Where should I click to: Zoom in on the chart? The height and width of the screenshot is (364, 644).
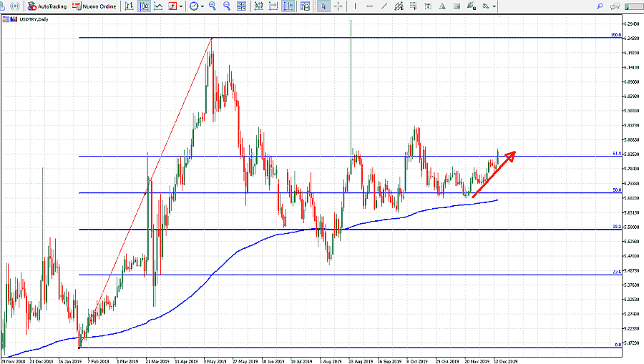tap(213, 6)
